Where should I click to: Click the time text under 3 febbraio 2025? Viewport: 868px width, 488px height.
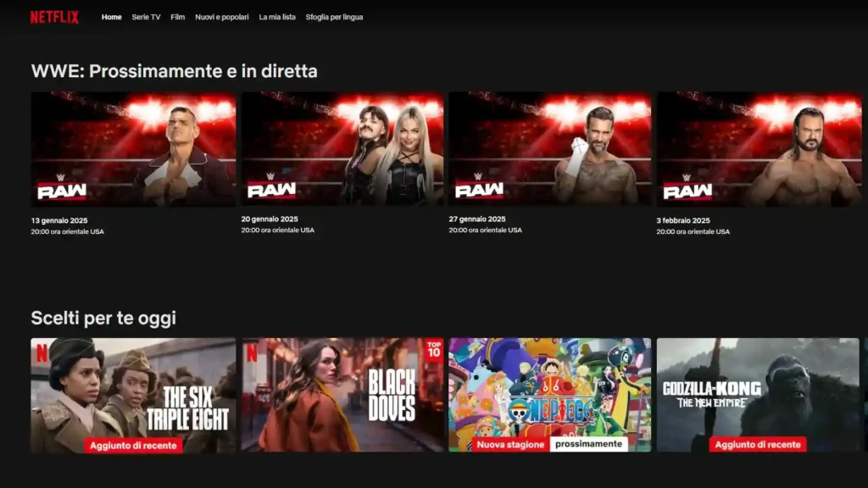693,232
